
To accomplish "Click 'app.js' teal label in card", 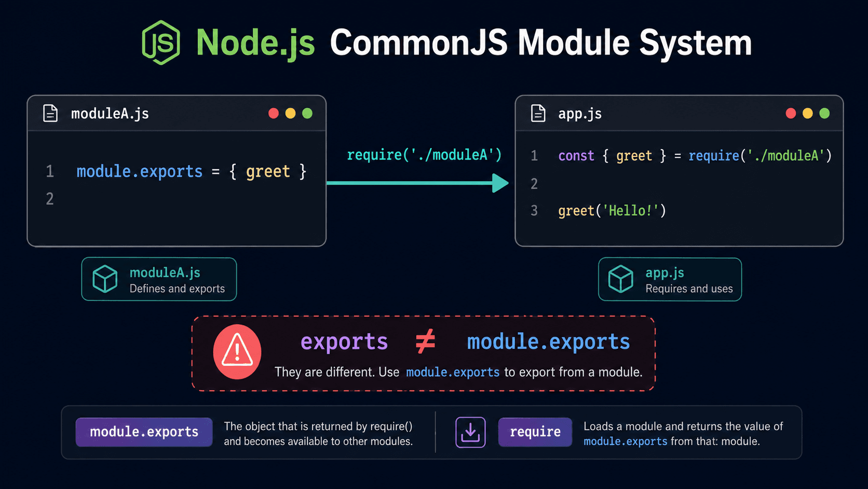I will 664,273.
